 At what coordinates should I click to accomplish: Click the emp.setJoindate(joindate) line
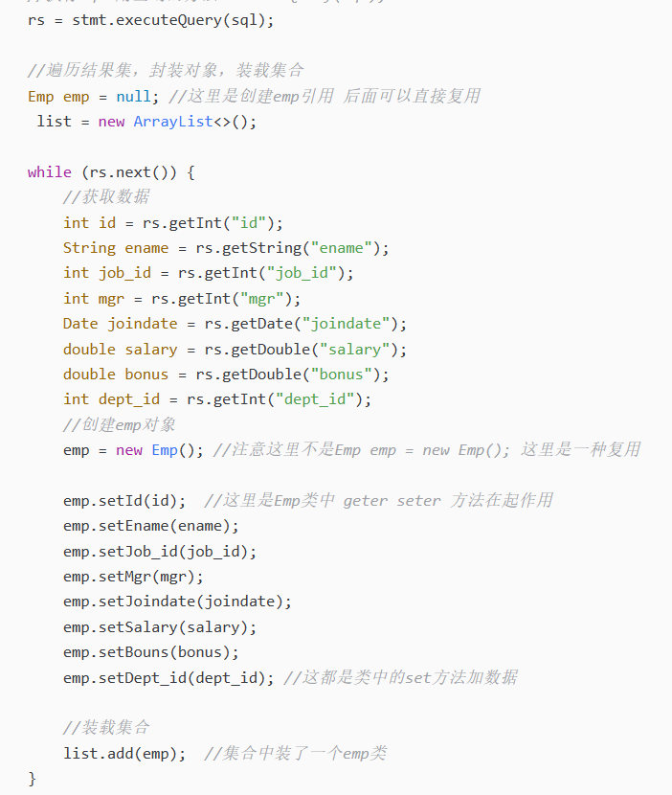tap(177, 602)
